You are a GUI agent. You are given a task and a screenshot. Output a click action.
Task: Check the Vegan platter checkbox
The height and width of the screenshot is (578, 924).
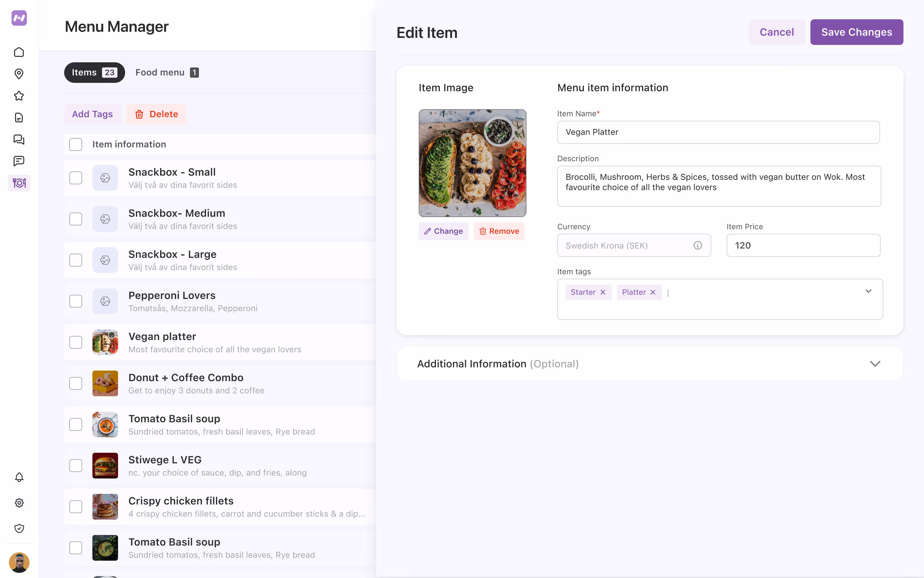[x=76, y=342]
